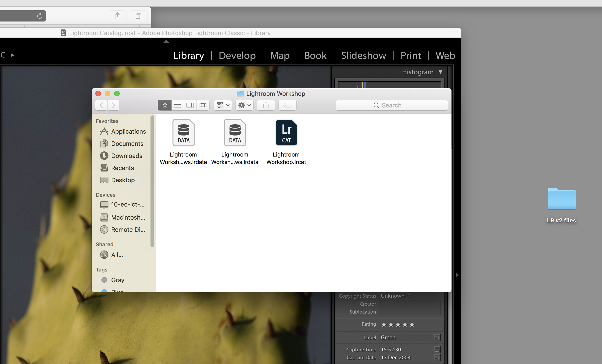Select Applications in Finder sidebar

coord(128,132)
